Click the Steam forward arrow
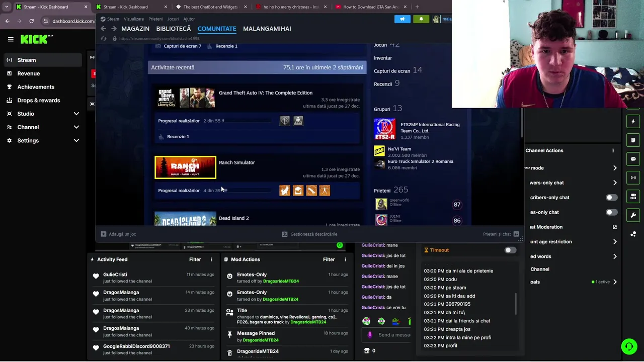 tap(114, 29)
